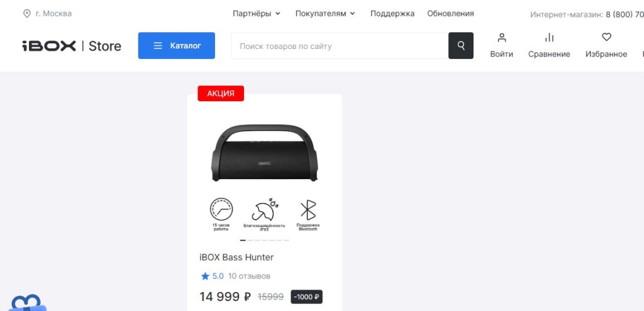
Task: Open the iBOX Bass Hunter product link
Action: 236,257
